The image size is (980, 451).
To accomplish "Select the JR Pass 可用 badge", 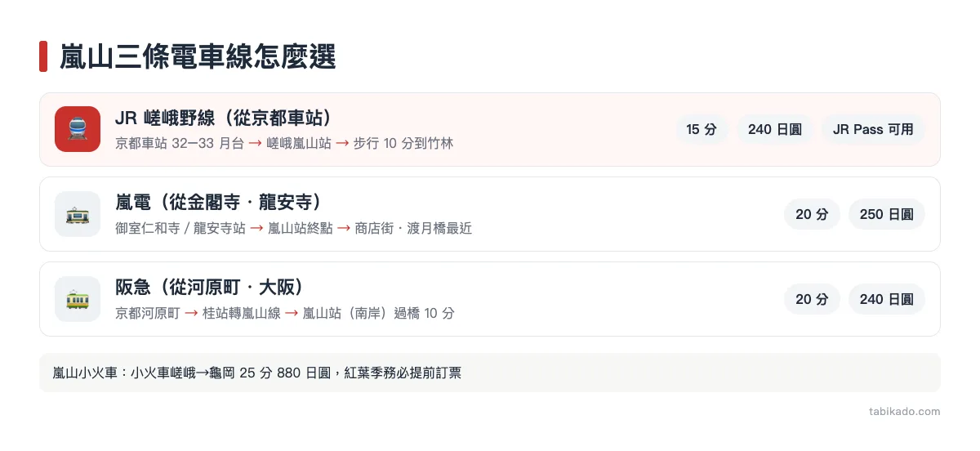I will point(873,129).
